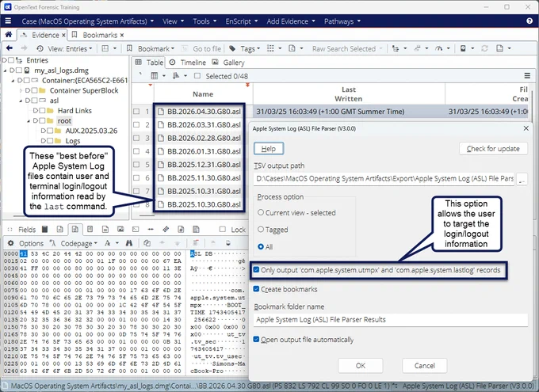539x392 pixels.
Task: Click the Help button in dialog
Action: coord(269,148)
